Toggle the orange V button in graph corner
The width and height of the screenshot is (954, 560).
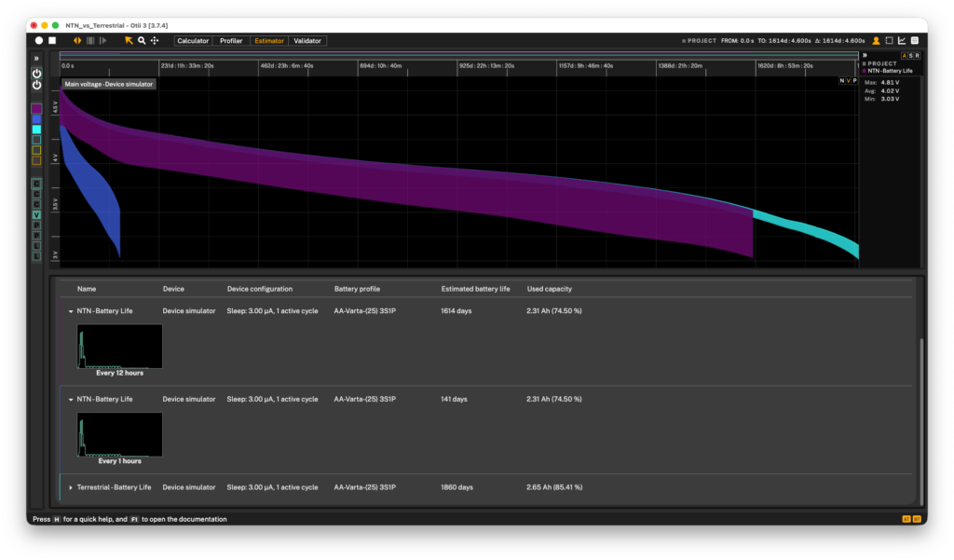click(x=848, y=80)
